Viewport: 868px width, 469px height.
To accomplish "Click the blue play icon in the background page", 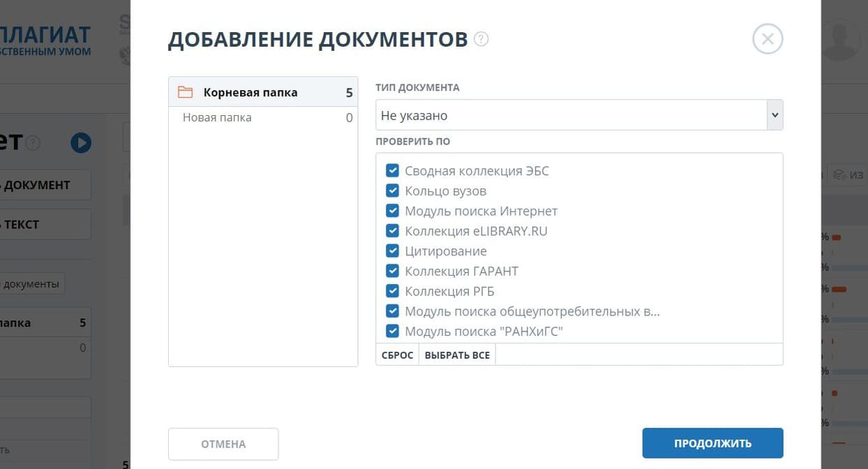I will pos(81,143).
